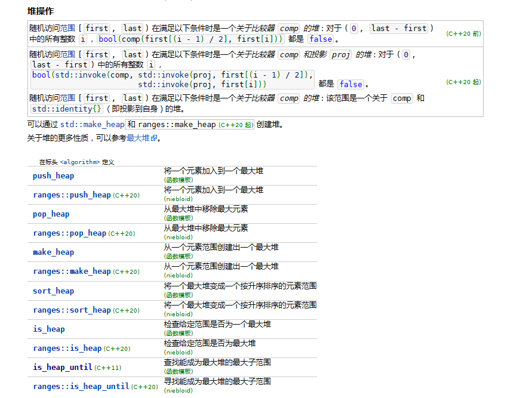Open the std::identity{} link
The image size is (532, 398).
66,109
